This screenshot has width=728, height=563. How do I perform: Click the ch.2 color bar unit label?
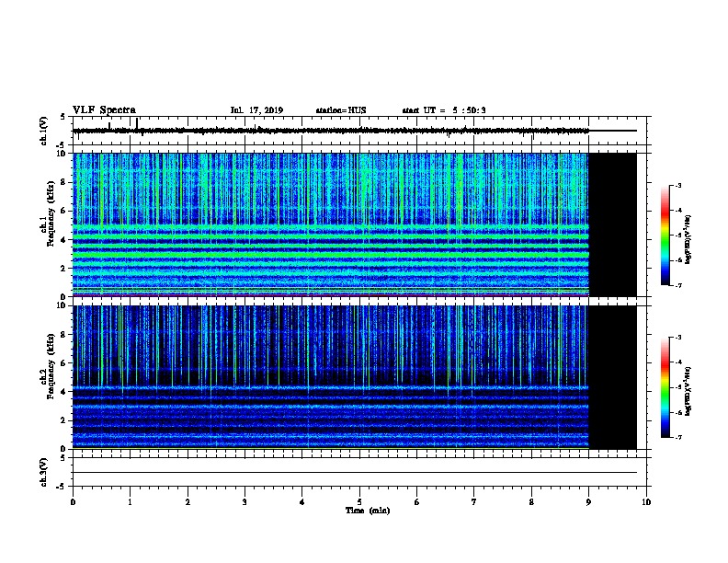pyautogui.click(x=688, y=391)
